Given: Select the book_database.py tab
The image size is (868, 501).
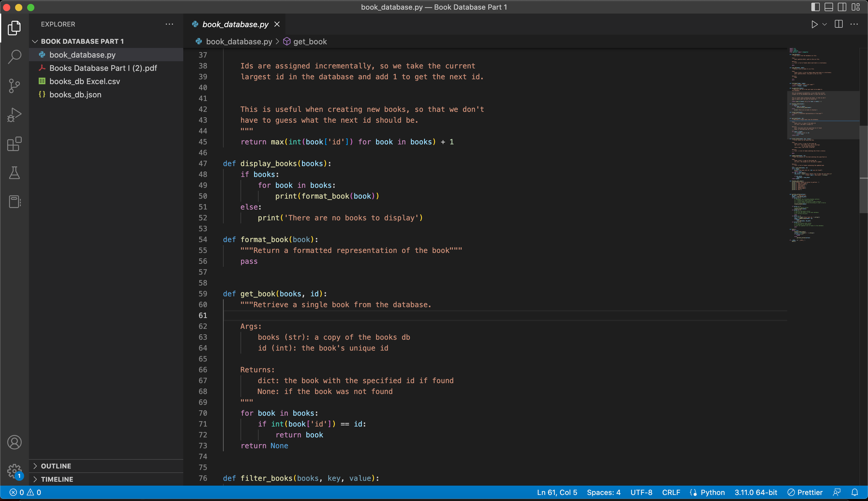Looking at the screenshot, I should coord(236,24).
